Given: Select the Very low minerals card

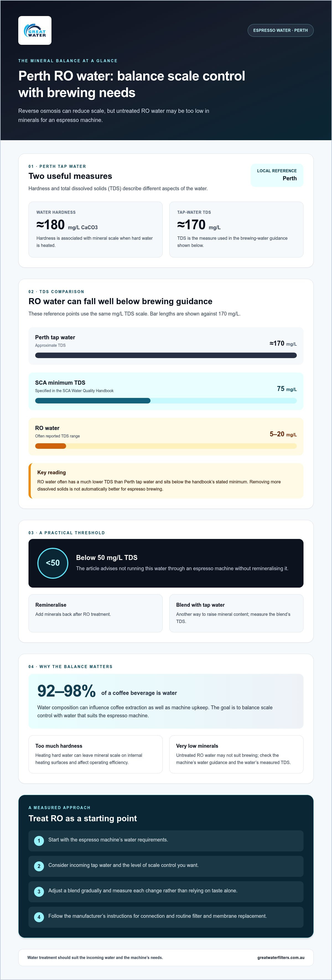Looking at the screenshot, I should (x=236, y=754).
